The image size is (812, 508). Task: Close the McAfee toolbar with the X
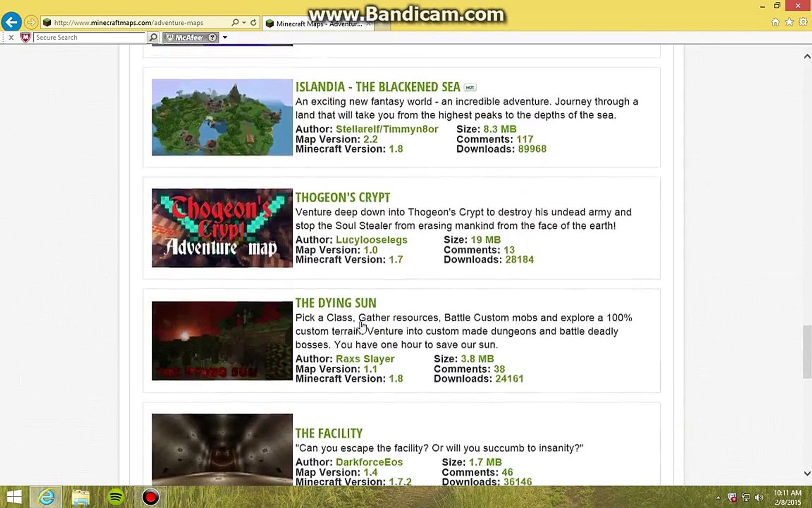(x=11, y=37)
